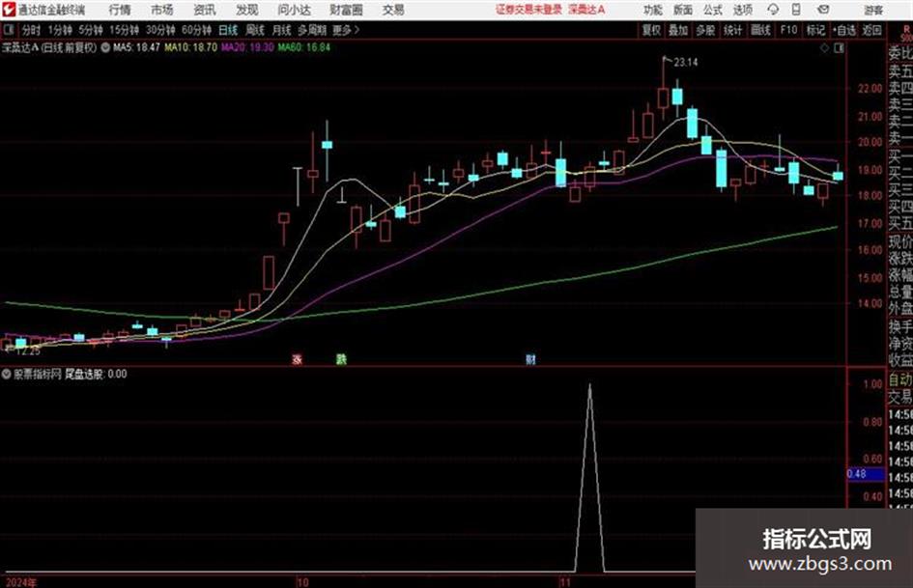Select the 周线 weekly period tab
The width and height of the screenshot is (913, 588).
point(255,30)
